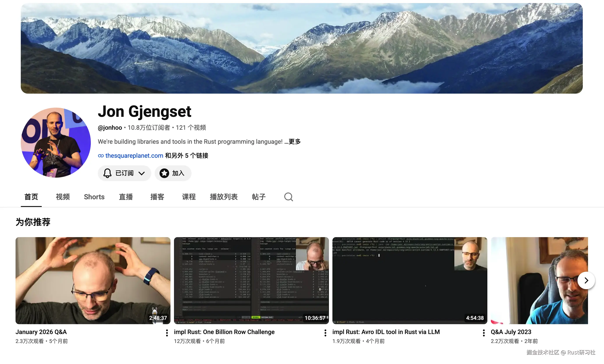Open the channel search magnifier icon

(x=288, y=197)
